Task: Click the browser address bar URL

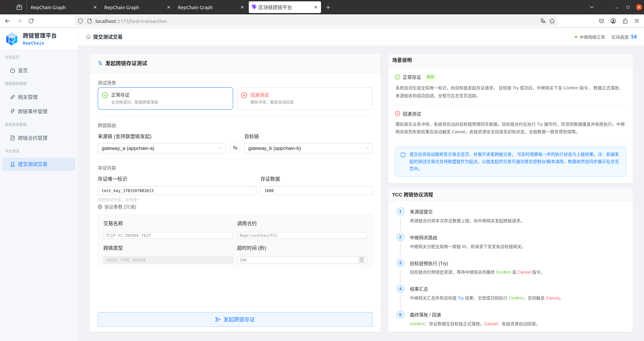Action: click(131, 21)
